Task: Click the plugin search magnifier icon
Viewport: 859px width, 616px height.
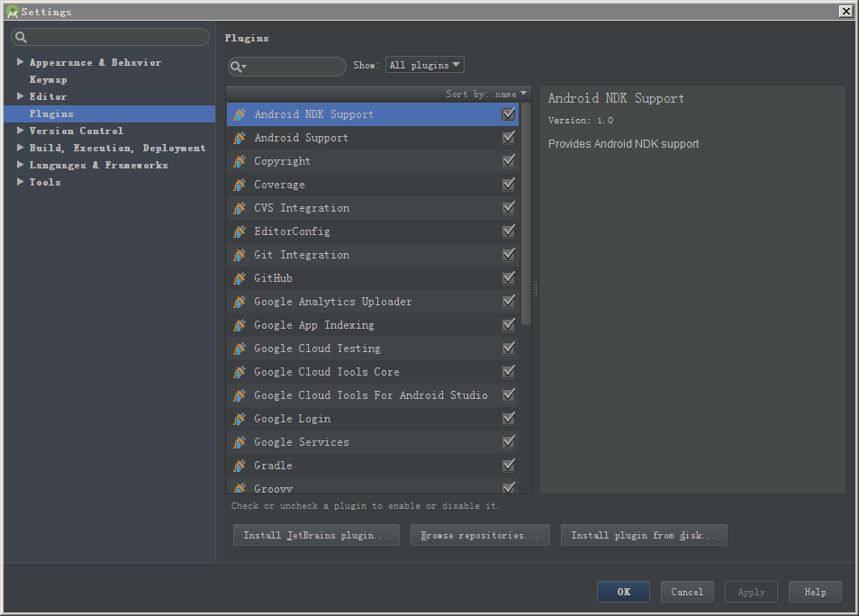Action: pos(237,67)
